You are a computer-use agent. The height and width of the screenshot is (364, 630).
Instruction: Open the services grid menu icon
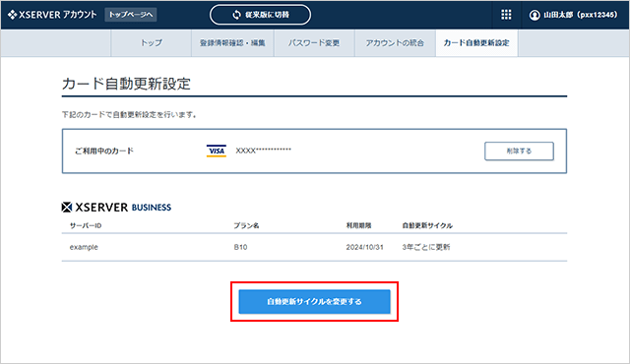pyautogui.click(x=506, y=15)
